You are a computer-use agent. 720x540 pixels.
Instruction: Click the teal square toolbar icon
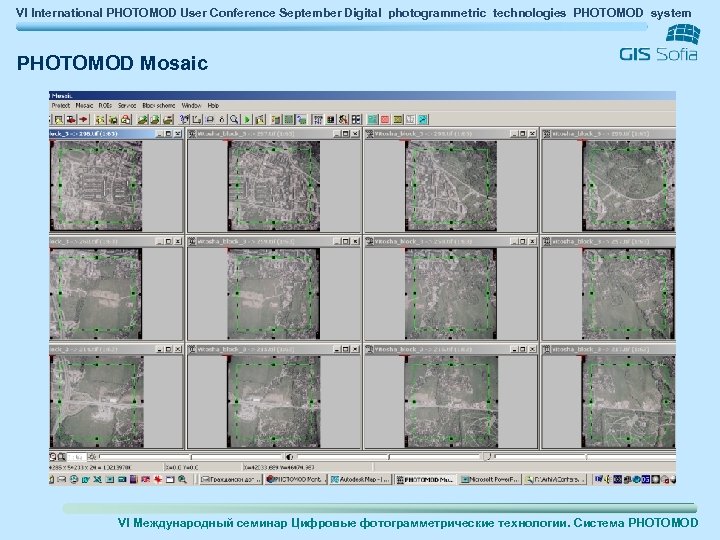click(x=372, y=119)
